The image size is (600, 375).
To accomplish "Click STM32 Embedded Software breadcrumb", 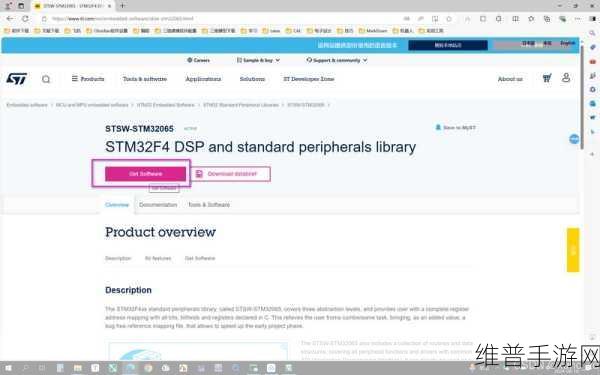I will coord(165,105).
